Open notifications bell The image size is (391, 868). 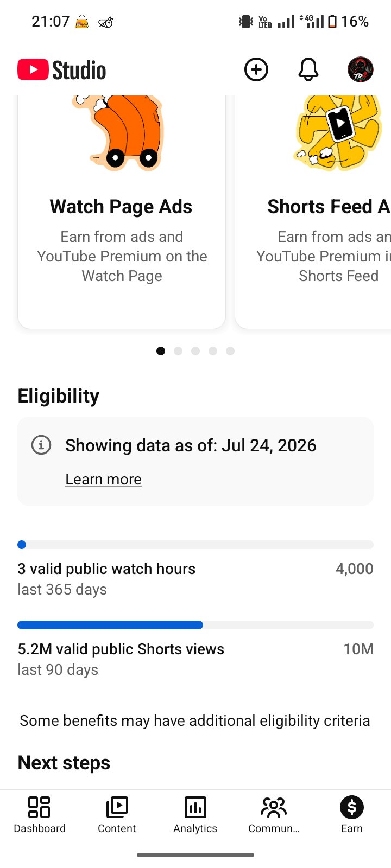pyautogui.click(x=308, y=69)
